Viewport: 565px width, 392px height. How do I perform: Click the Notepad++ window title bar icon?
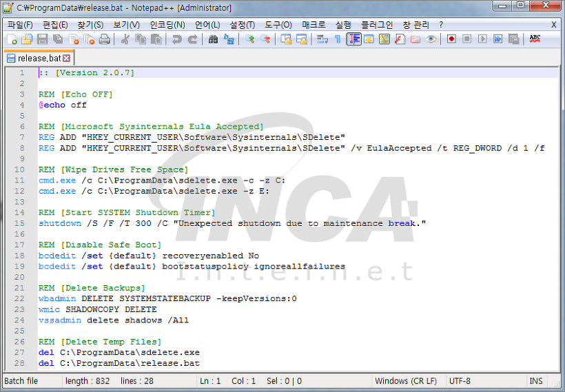click(x=8, y=7)
